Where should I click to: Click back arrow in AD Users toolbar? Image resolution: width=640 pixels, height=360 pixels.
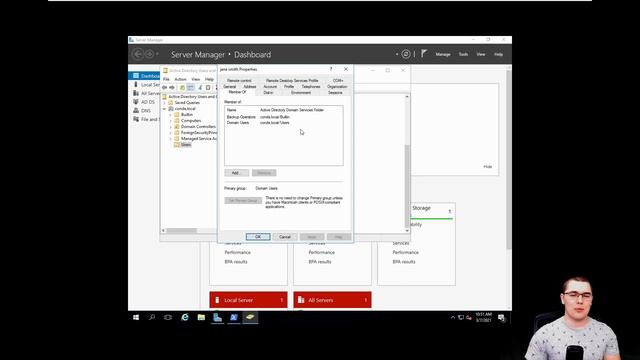(x=164, y=87)
